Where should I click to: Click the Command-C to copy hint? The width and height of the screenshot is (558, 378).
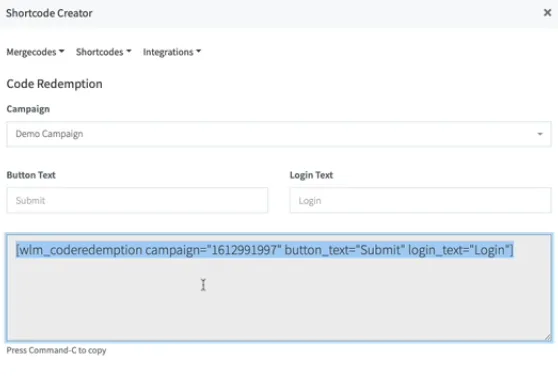[56, 350]
